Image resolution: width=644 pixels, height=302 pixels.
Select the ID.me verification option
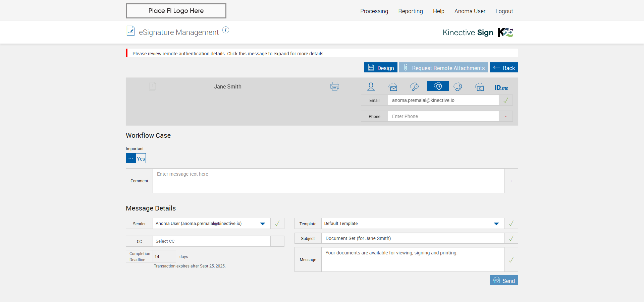coord(501,87)
